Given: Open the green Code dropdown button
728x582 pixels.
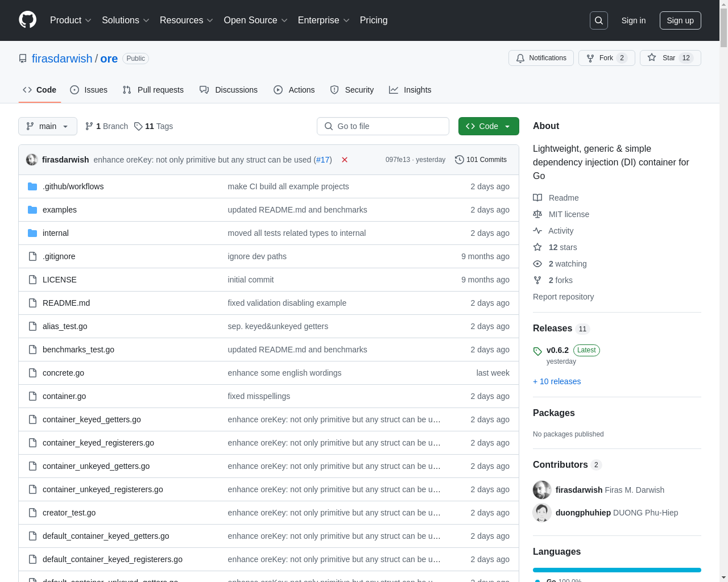Looking at the screenshot, I should click(489, 126).
